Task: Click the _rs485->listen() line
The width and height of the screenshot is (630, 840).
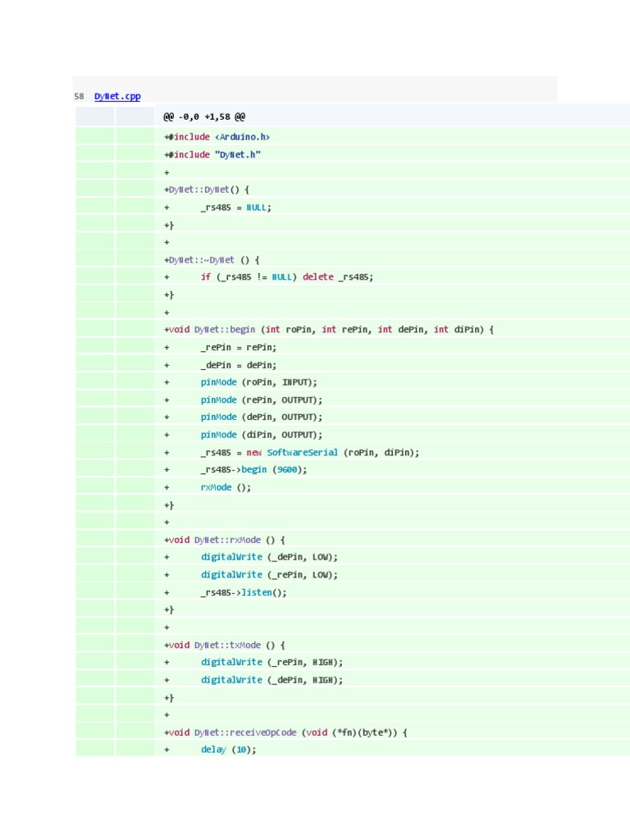Action: click(244, 592)
